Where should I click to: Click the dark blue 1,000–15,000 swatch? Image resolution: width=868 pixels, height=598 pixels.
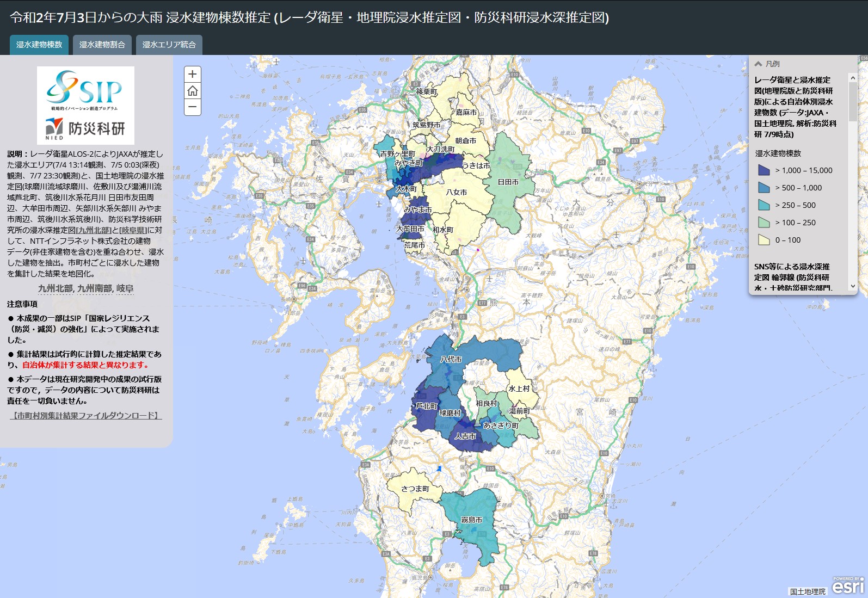764,170
